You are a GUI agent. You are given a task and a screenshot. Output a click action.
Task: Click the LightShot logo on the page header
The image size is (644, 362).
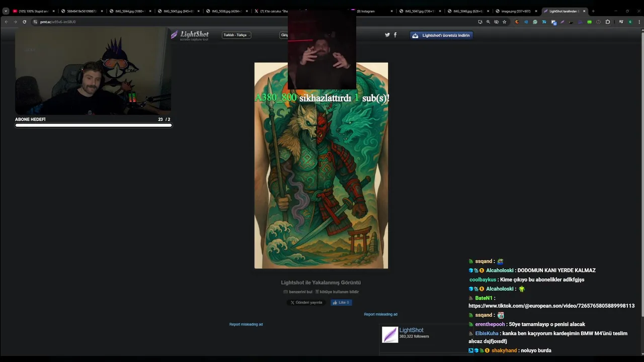tap(190, 35)
